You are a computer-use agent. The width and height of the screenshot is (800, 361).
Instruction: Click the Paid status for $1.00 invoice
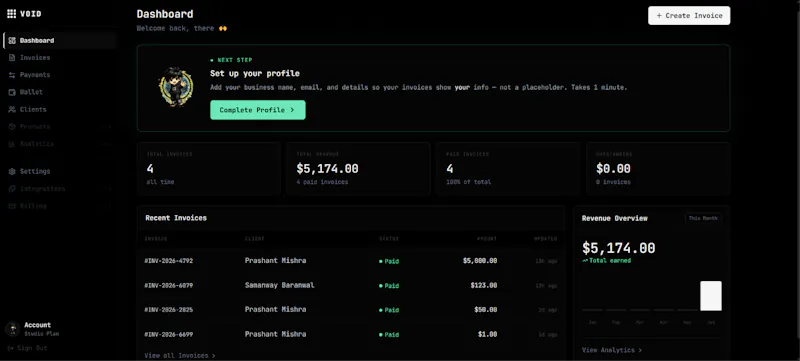tap(389, 334)
